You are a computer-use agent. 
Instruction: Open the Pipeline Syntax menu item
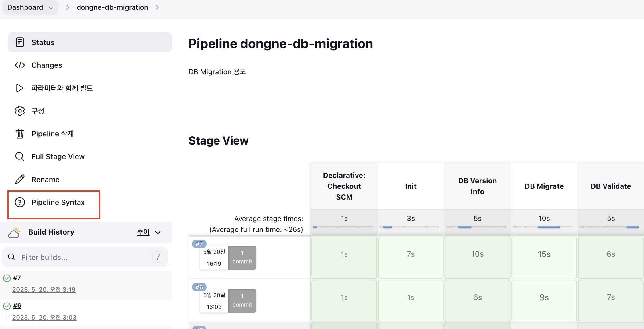pos(58,202)
